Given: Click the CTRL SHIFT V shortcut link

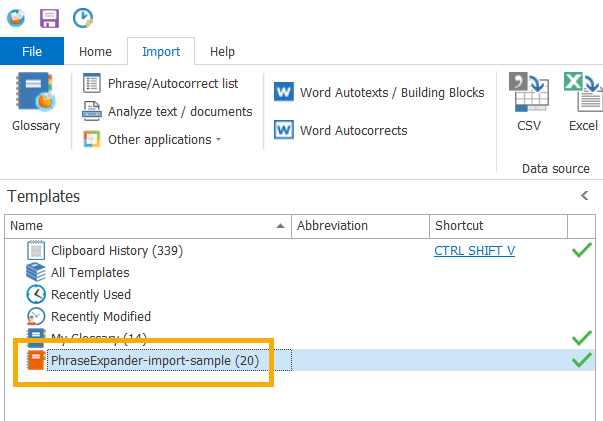Looking at the screenshot, I should [x=474, y=250].
